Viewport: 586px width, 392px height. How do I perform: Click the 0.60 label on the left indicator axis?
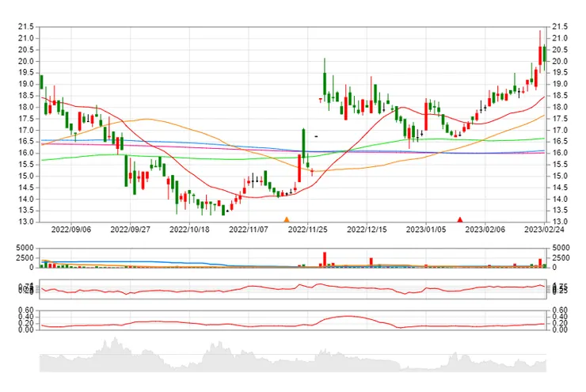[x=26, y=310]
